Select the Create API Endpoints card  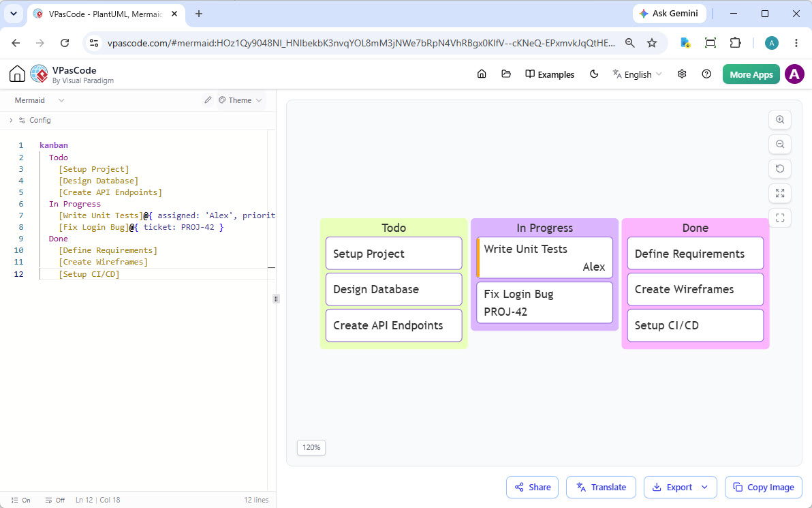[x=394, y=325]
